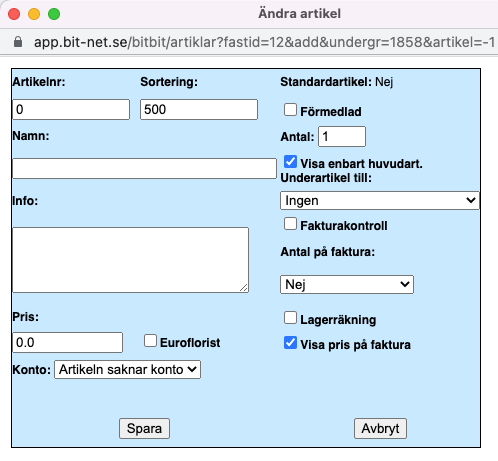Enable the Förmedlad checkbox

(290, 110)
